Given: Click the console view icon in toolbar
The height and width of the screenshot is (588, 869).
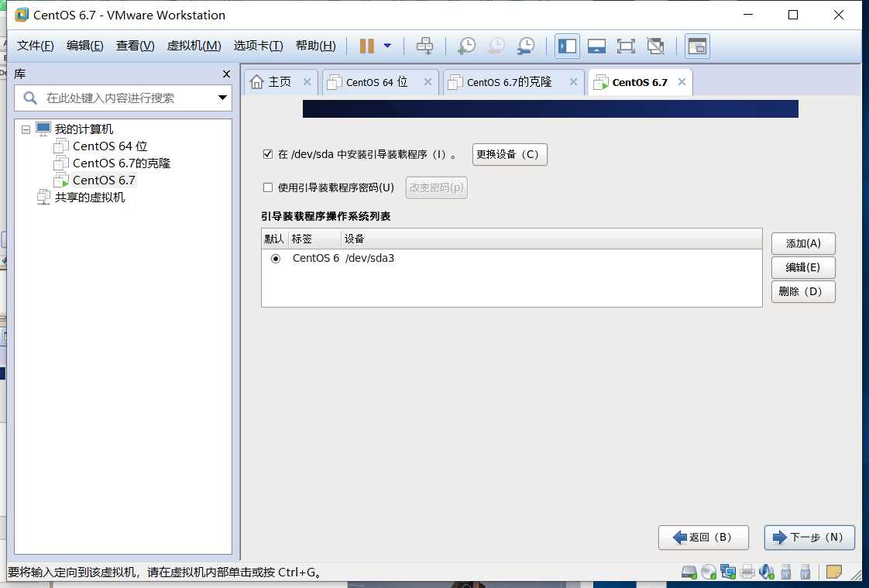Looking at the screenshot, I should (697, 46).
